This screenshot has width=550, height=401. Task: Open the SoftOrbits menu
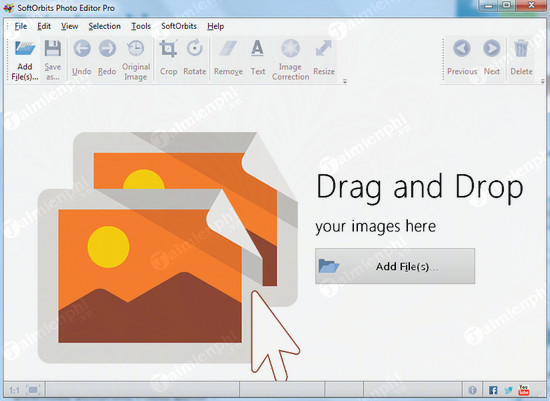pos(179,26)
